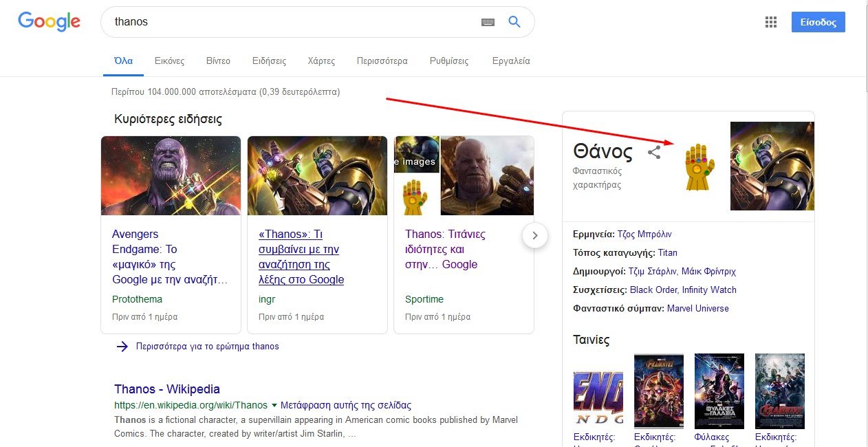This screenshot has width=868, height=447.
Task: Open the Thanos: Τιτάνιες ιδιότητες headline
Action: [445, 250]
